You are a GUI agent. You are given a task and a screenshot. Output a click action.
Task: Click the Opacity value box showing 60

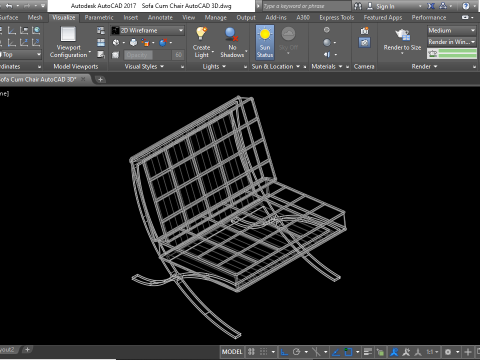pyautogui.click(x=178, y=55)
